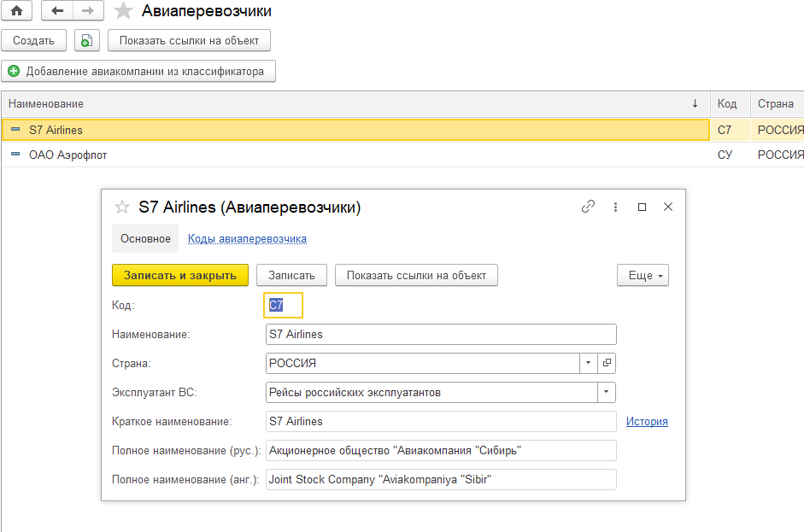Focus the Код input field
This screenshot has height=532, width=804.
pos(283,305)
